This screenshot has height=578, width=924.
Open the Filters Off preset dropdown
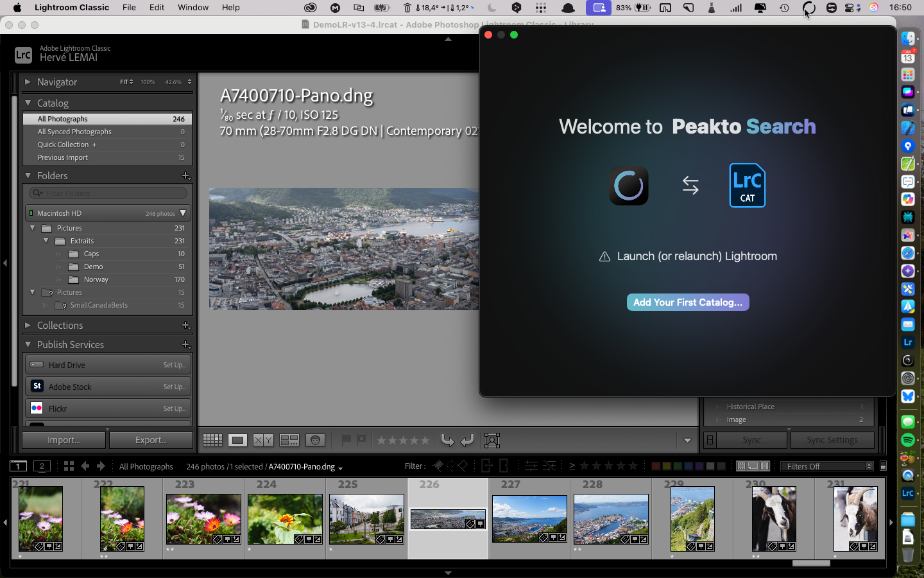(x=827, y=466)
